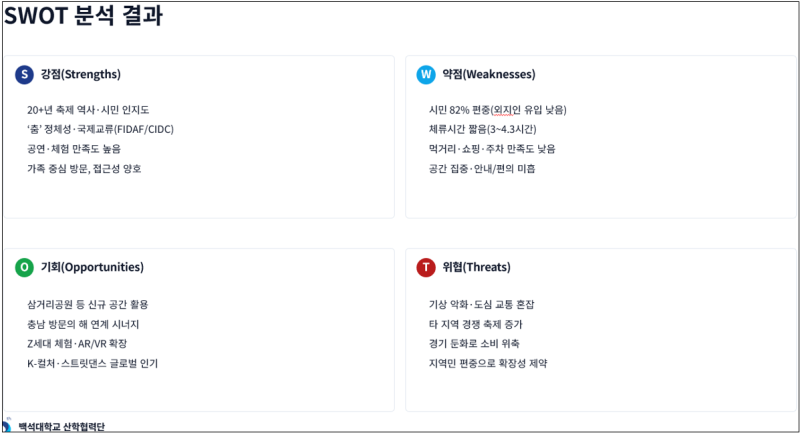Click the 백석대학교 산학협력단 footer text
This screenshot has height=433, width=800.
coord(62,427)
